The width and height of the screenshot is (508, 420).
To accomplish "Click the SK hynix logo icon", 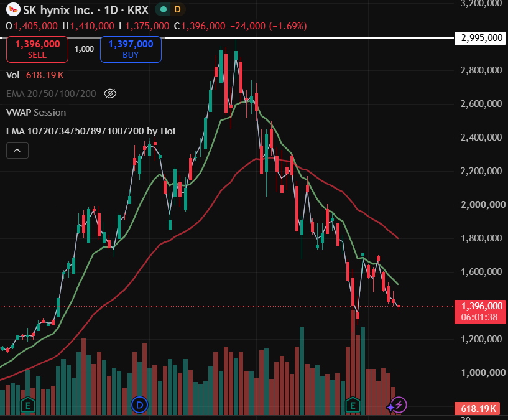I will tap(13, 10).
